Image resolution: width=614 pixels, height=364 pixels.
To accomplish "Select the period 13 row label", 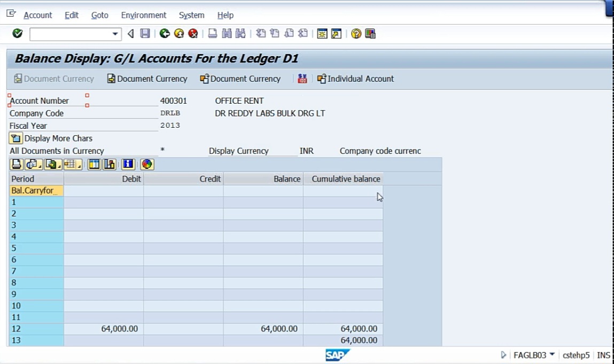I will [x=36, y=340].
